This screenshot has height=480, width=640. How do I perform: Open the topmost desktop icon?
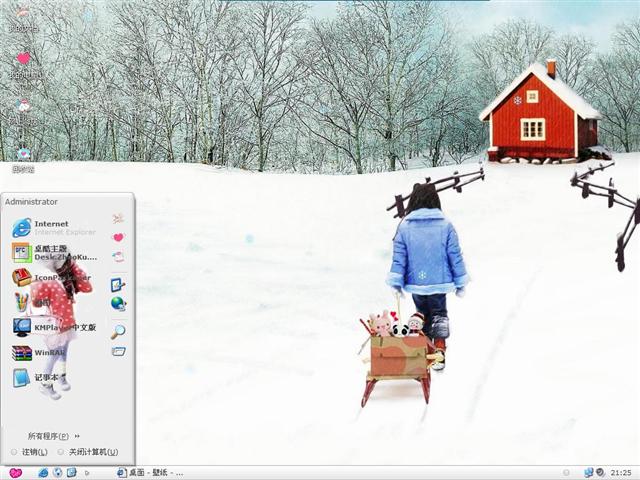[23, 18]
